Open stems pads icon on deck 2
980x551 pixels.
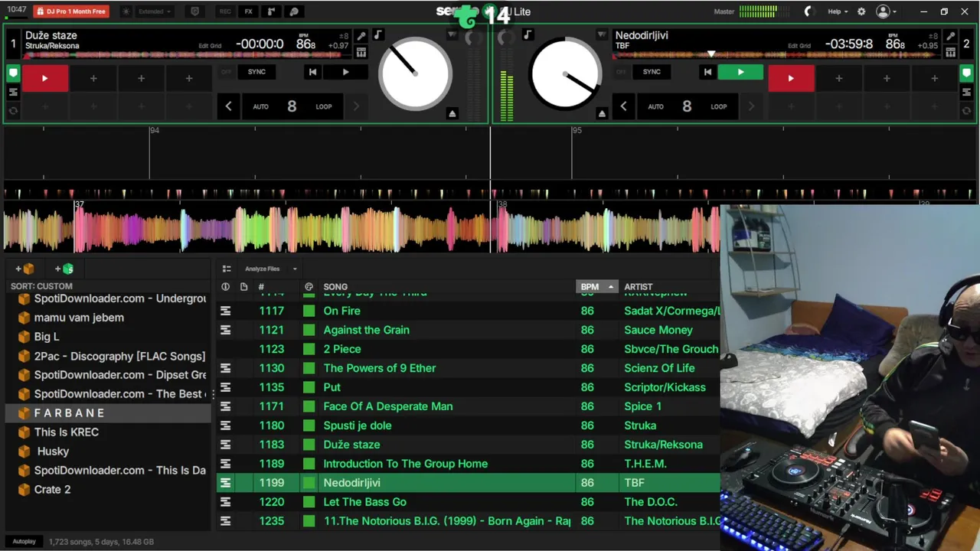point(950,53)
